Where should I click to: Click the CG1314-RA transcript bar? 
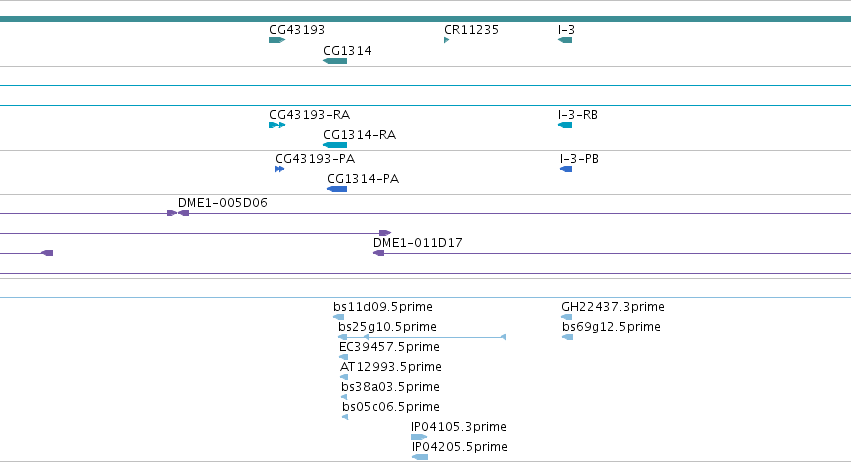coord(335,145)
